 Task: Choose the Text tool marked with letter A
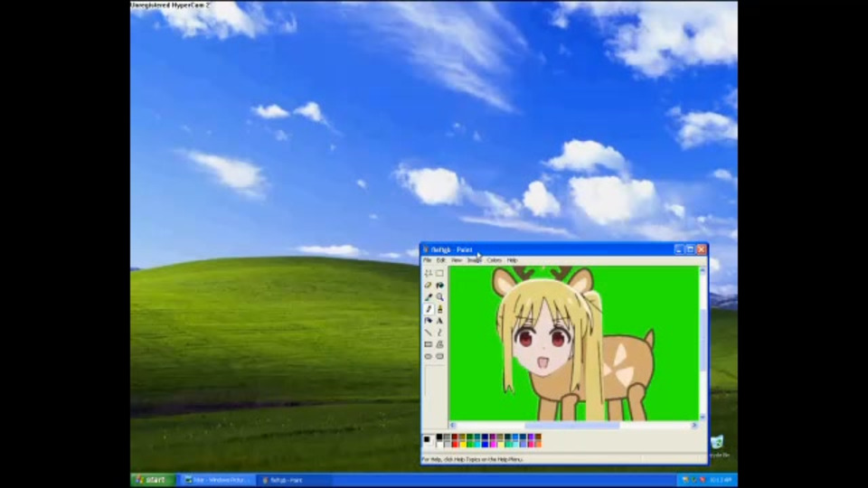tap(439, 320)
